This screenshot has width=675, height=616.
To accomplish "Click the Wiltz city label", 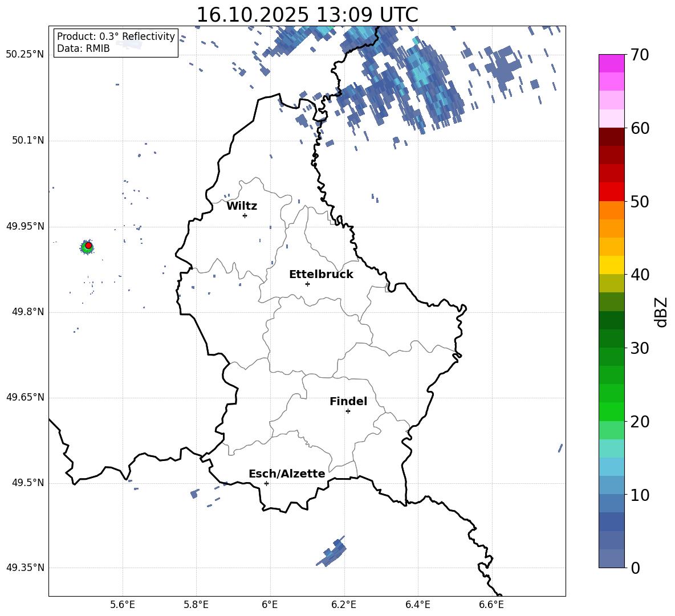I will (x=242, y=206).
